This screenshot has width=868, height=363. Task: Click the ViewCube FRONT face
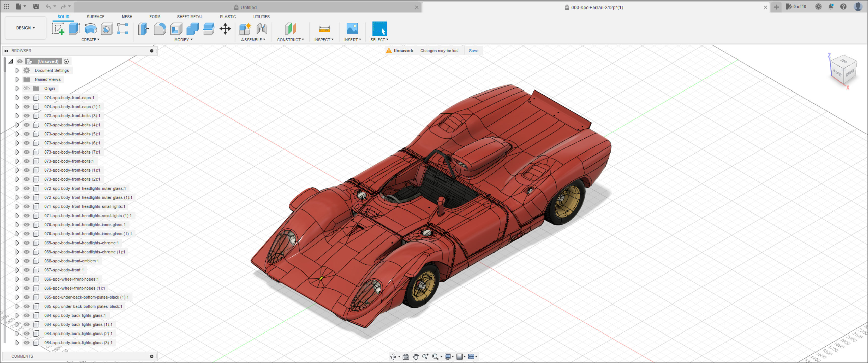click(x=837, y=72)
